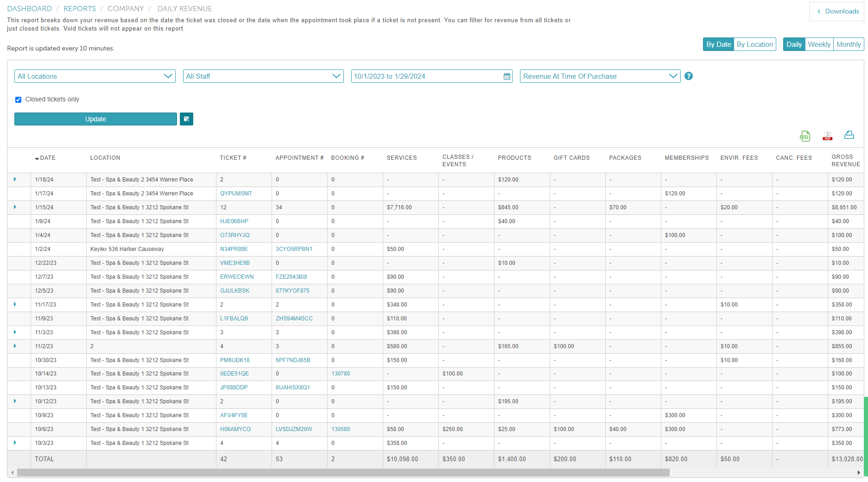Open booking 130580
The width and height of the screenshot is (868, 482).
(x=341, y=429)
